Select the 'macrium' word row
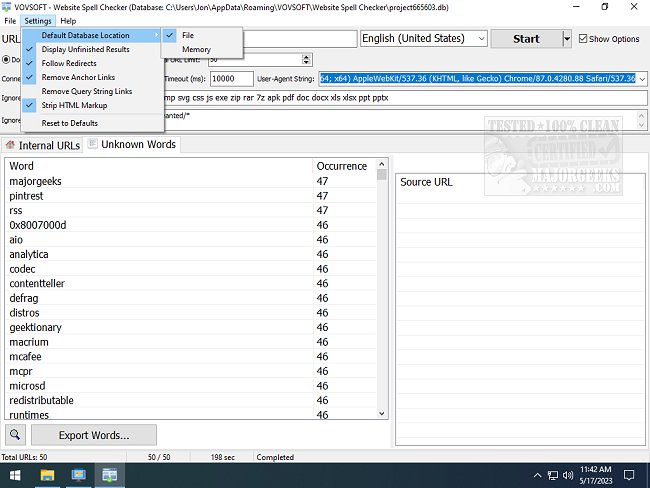The width and height of the screenshot is (650, 488). (191, 342)
